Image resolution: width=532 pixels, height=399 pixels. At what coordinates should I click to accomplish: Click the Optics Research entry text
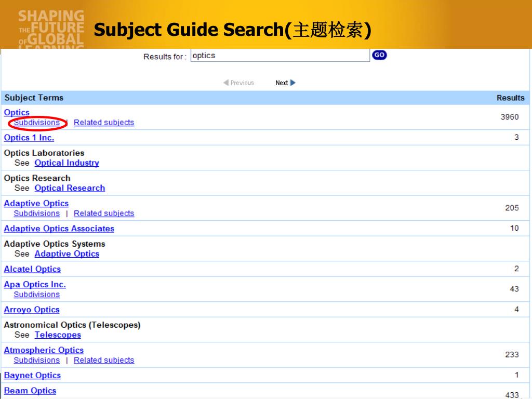click(37, 178)
